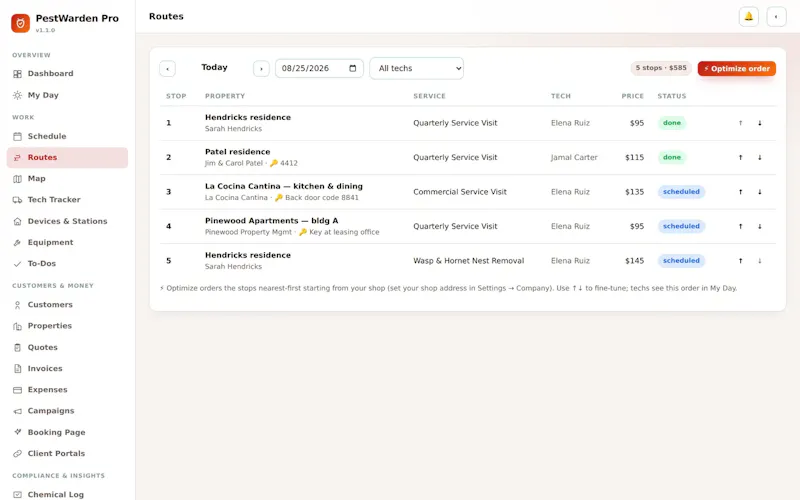Click the Campaigns megaphone icon
This screenshot has height=500, width=800.
point(17,411)
